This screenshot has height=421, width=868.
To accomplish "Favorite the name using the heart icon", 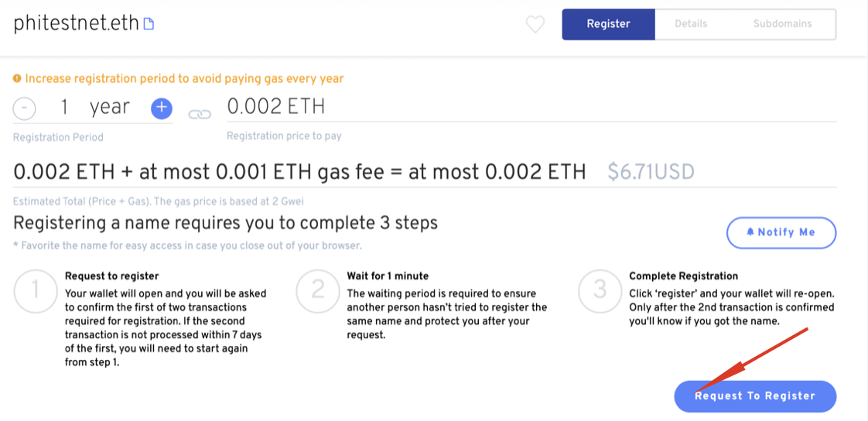I will click(x=535, y=24).
